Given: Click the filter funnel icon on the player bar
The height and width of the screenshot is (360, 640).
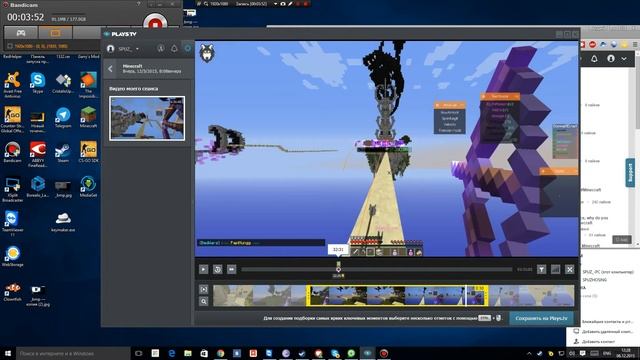Looking at the screenshot, I should pos(541,269).
